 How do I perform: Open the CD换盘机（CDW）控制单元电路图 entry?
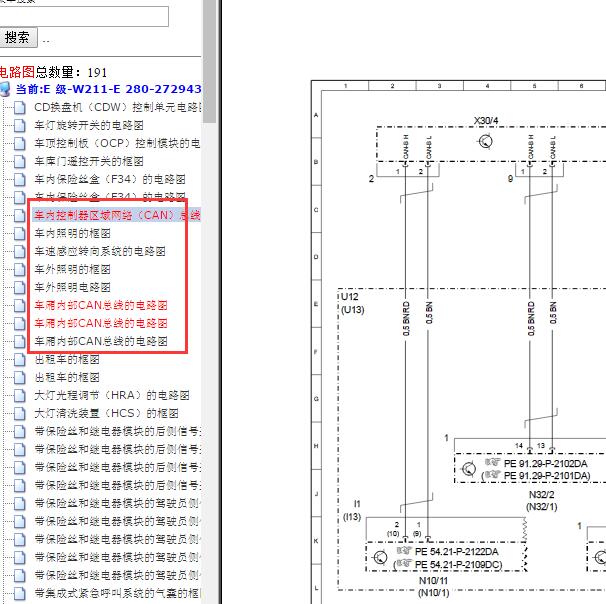point(117,107)
